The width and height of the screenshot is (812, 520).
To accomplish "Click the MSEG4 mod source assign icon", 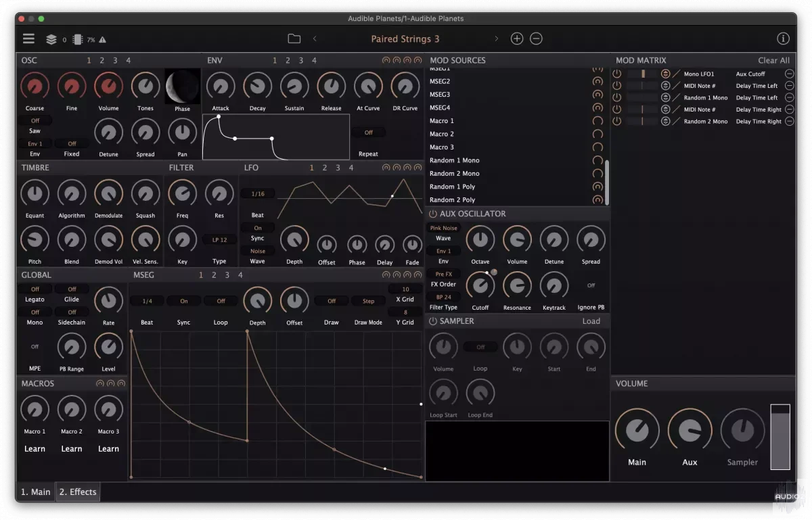I will pyautogui.click(x=597, y=108).
